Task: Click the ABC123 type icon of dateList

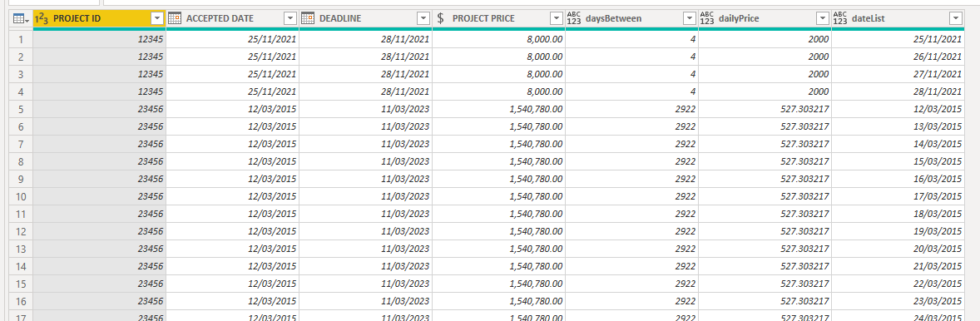Action: tap(840, 19)
